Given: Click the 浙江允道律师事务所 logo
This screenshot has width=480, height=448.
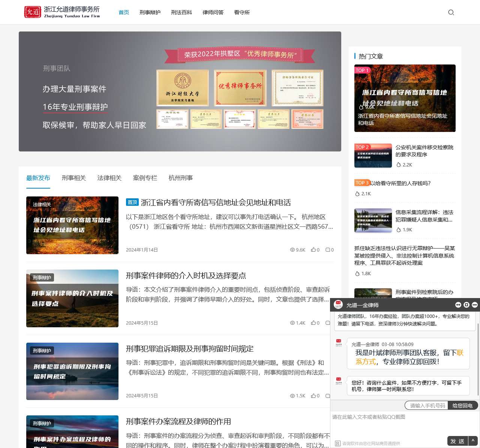Looking at the screenshot, I should 62,12.
